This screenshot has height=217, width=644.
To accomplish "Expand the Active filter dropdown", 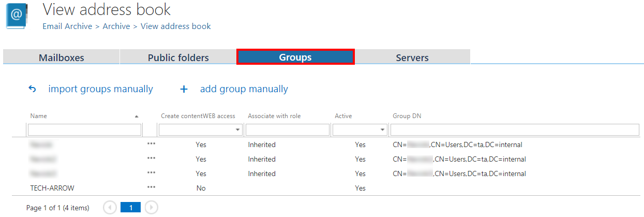I will (x=382, y=130).
